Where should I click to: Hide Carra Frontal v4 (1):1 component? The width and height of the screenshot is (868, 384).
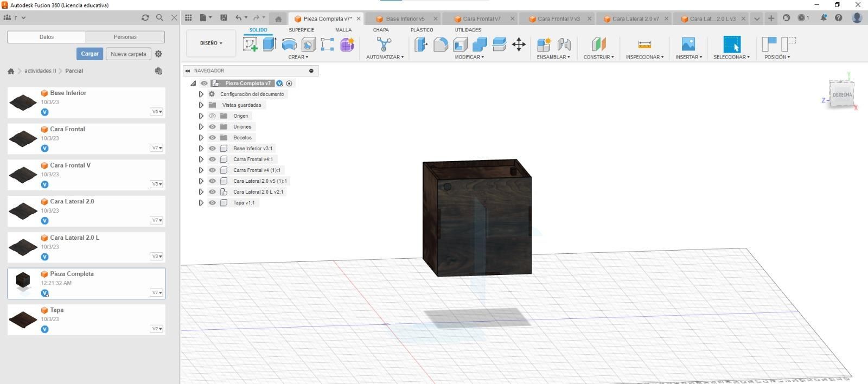(x=212, y=170)
